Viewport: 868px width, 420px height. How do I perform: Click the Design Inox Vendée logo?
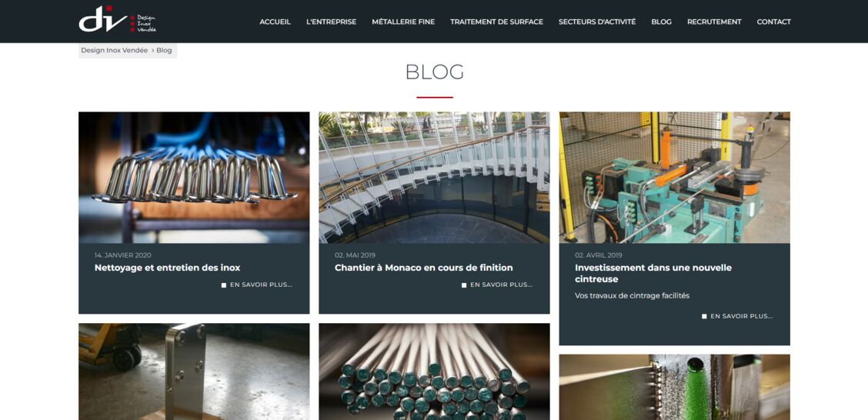[118, 19]
